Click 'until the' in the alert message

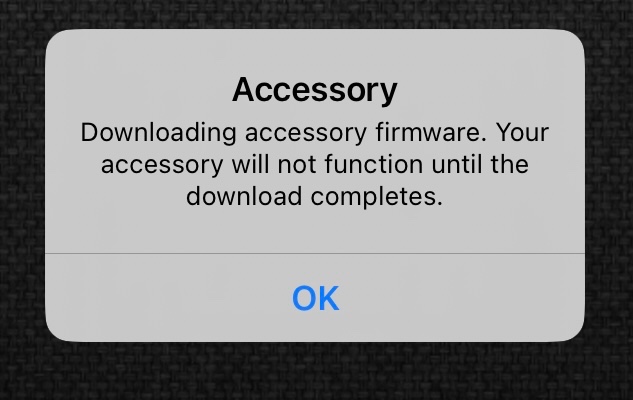[x=480, y=164]
